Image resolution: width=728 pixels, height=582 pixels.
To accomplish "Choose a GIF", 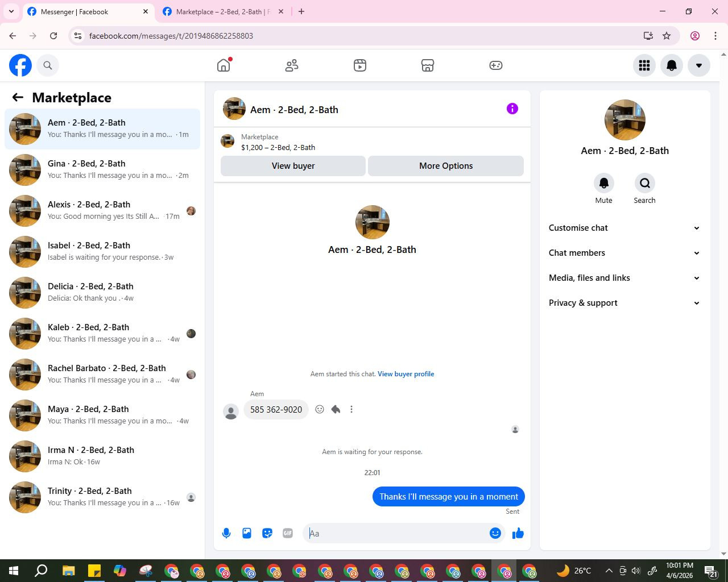I will click(288, 533).
